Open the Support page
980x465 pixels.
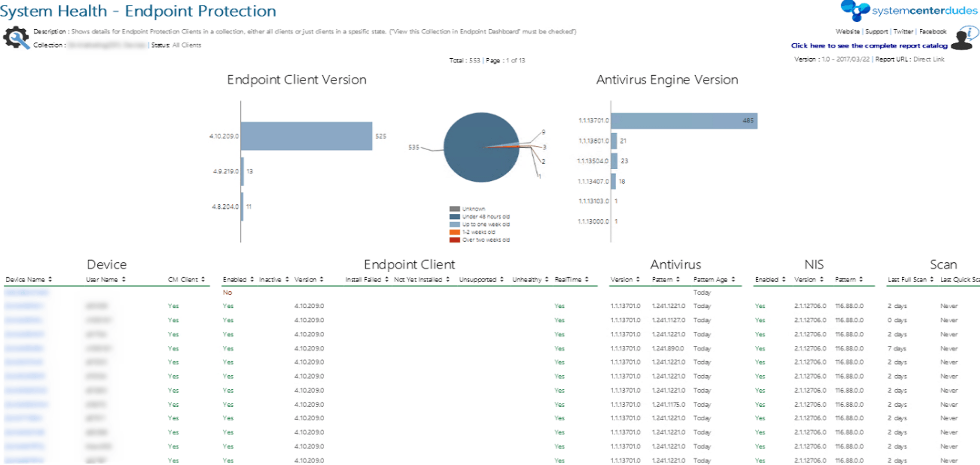click(876, 31)
